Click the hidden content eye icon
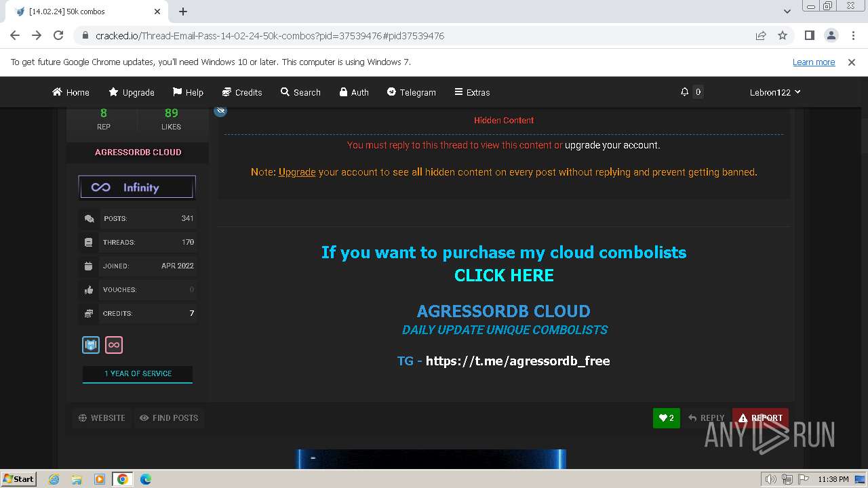The width and height of the screenshot is (868, 488). [220, 110]
